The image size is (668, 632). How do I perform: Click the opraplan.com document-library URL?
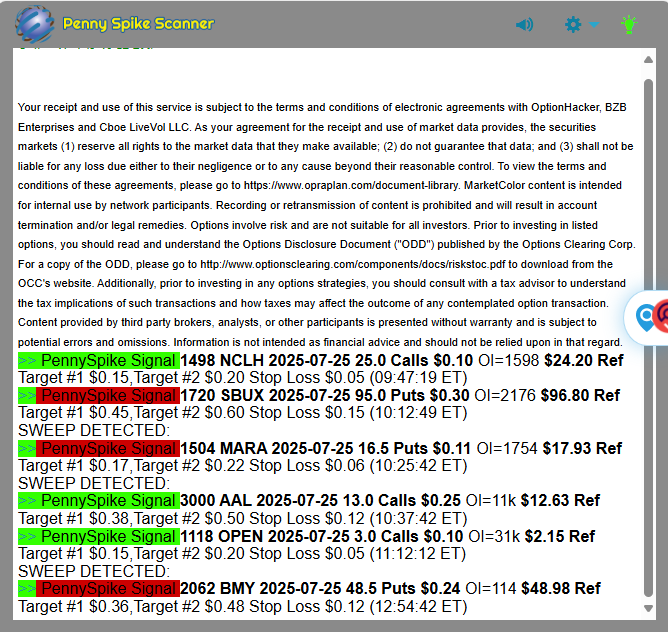coord(351,185)
